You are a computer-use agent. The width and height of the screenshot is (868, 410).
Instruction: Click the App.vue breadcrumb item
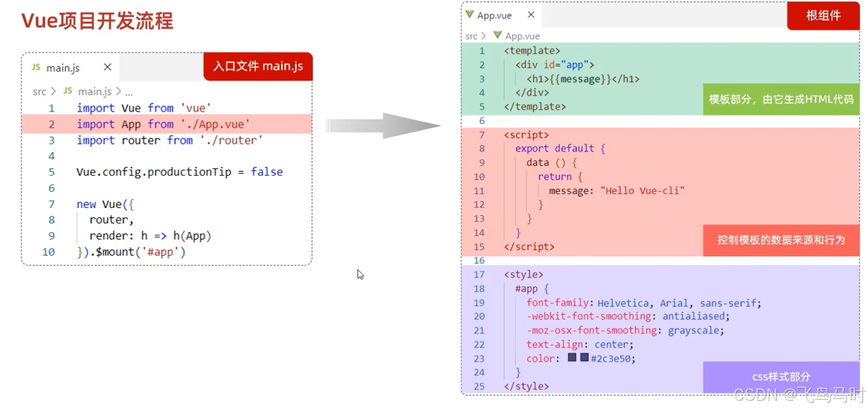(522, 36)
